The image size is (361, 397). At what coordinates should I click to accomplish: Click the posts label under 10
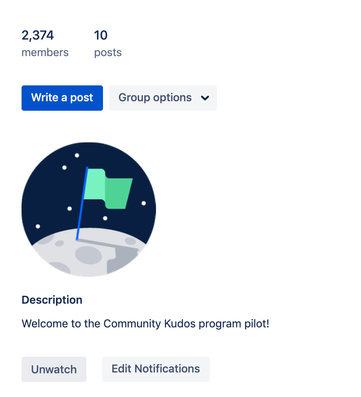click(108, 53)
